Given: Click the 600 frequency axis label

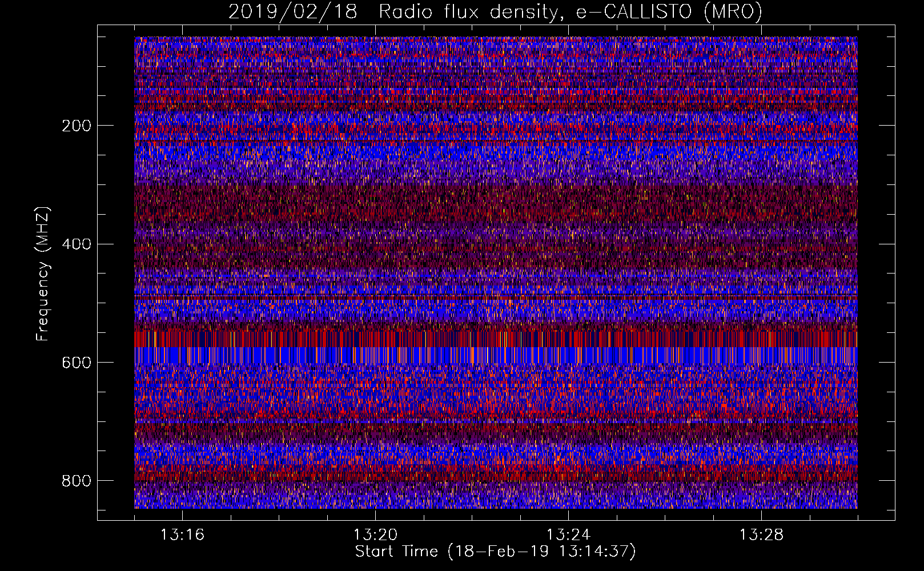Looking at the screenshot, I should coord(76,363).
